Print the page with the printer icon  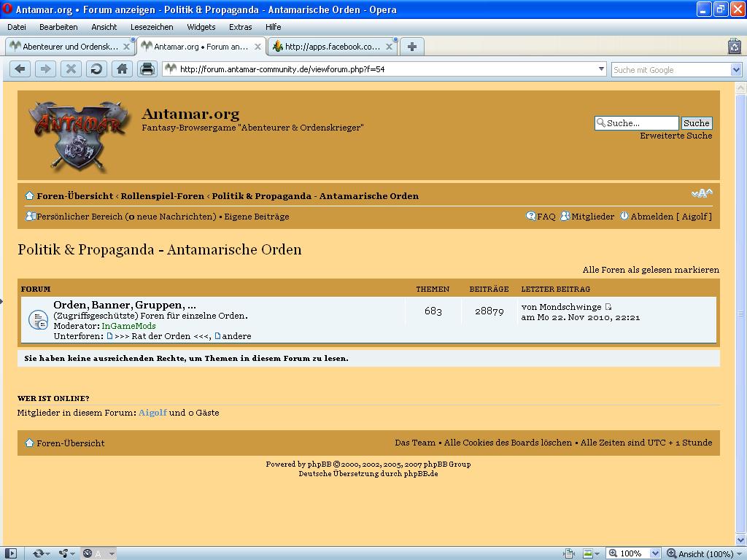click(147, 69)
